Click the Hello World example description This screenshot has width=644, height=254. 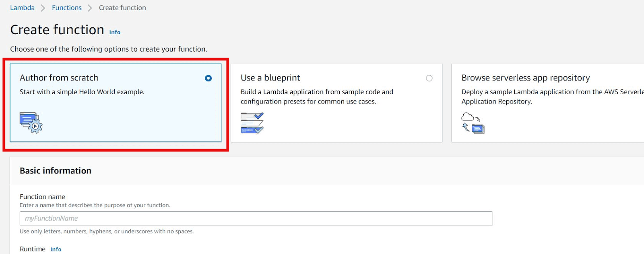[82, 92]
